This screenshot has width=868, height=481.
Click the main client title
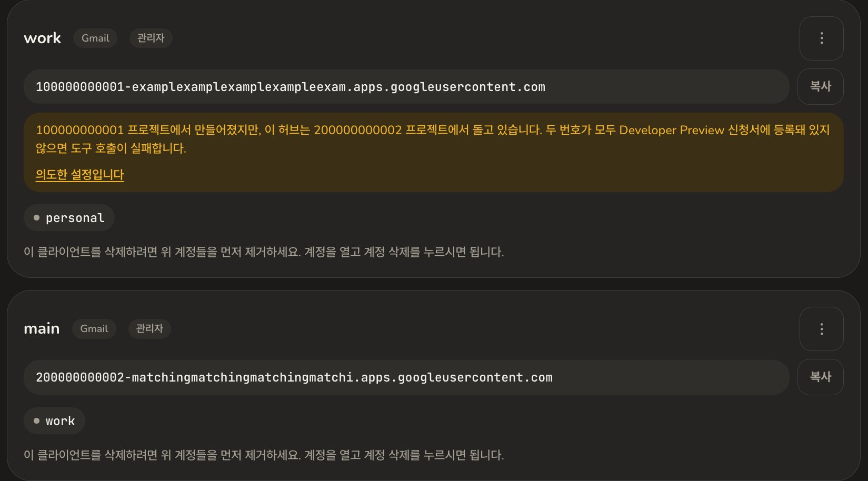(x=42, y=329)
